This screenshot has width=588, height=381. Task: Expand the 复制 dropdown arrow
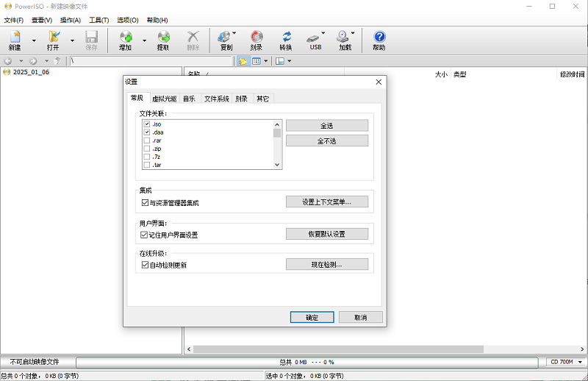click(234, 33)
